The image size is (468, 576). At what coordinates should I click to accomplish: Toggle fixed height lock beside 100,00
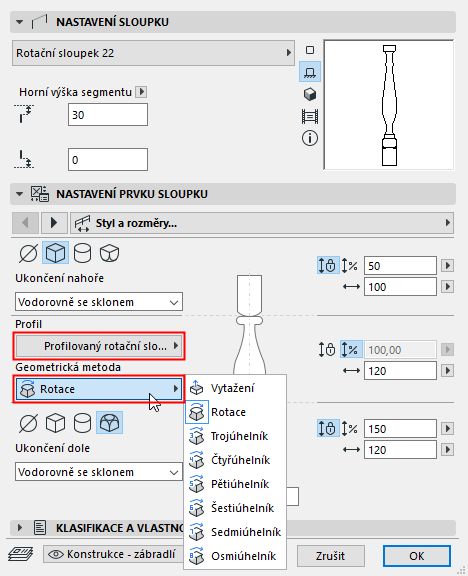pyautogui.click(x=327, y=350)
